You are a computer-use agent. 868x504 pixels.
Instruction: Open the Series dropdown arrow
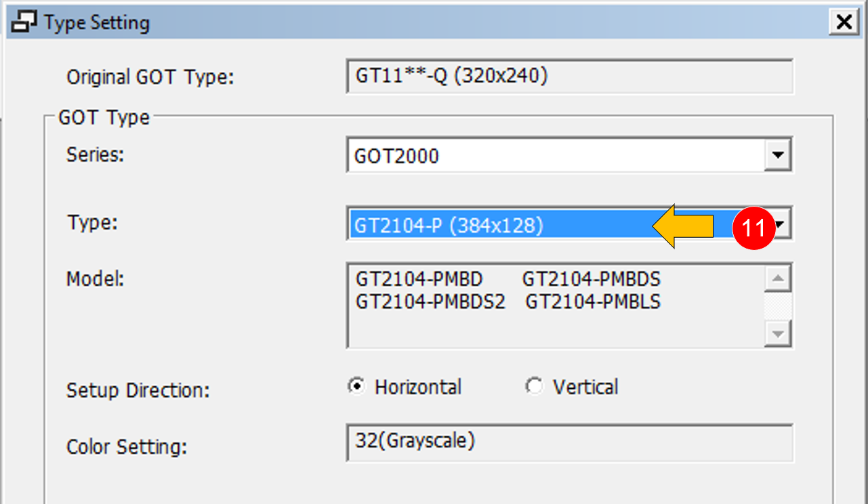click(777, 156)
